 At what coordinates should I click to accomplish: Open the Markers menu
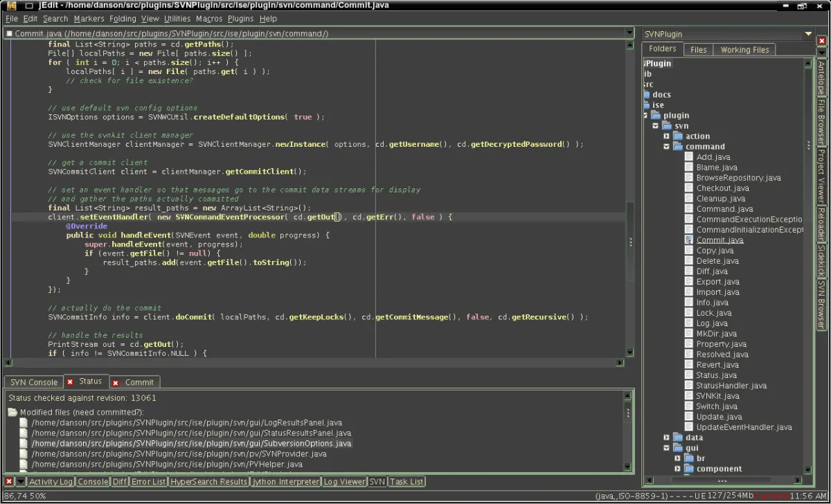coord(89,19)
